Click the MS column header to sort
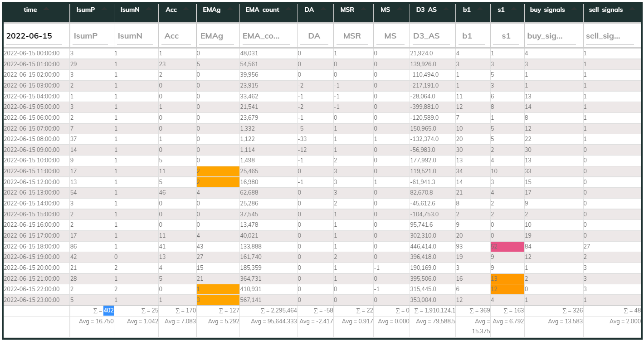Screen dimensions: 644x341 385,9
